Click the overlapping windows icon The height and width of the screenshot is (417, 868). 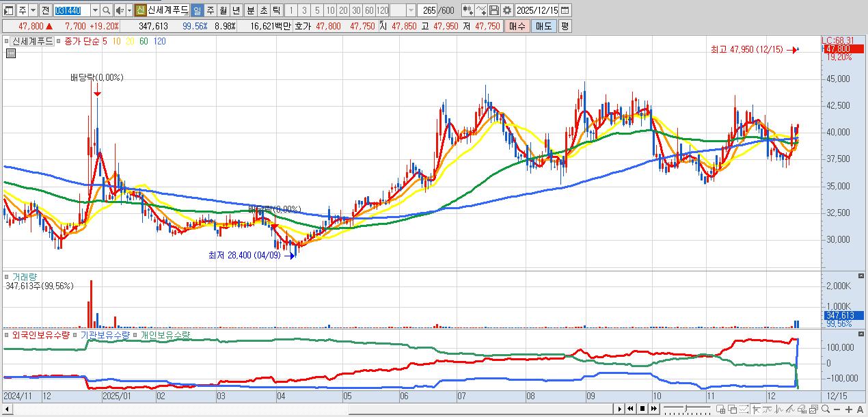tap(732, 409)
